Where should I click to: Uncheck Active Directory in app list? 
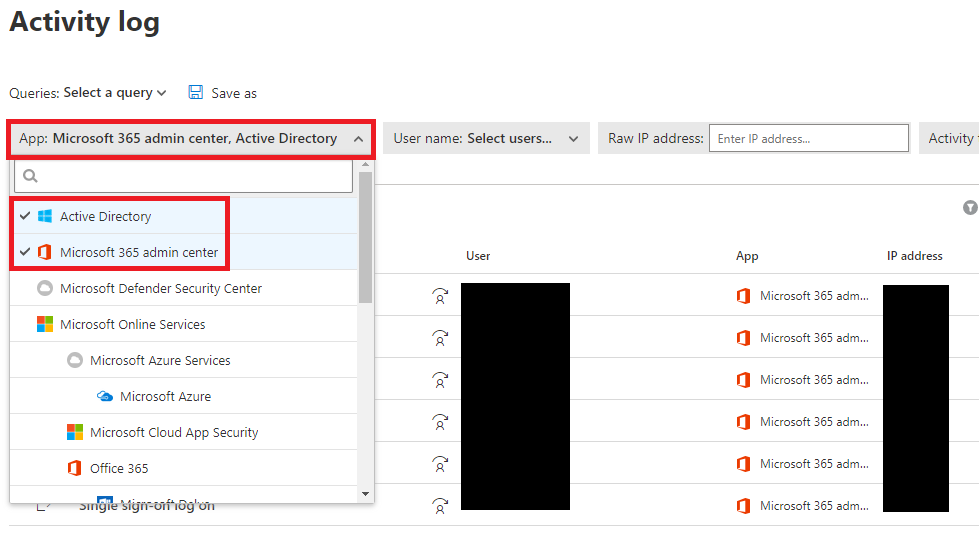click(x=183, y=216)
